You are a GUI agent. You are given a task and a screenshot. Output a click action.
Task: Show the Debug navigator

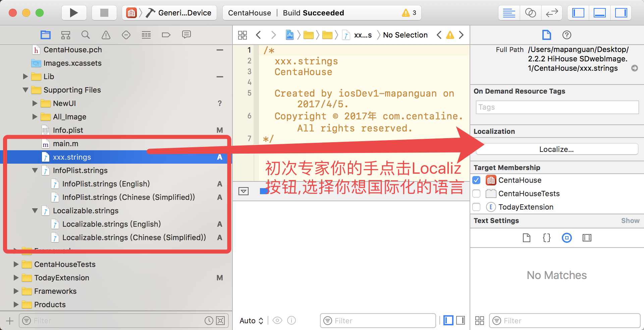(x=146, y=35)
